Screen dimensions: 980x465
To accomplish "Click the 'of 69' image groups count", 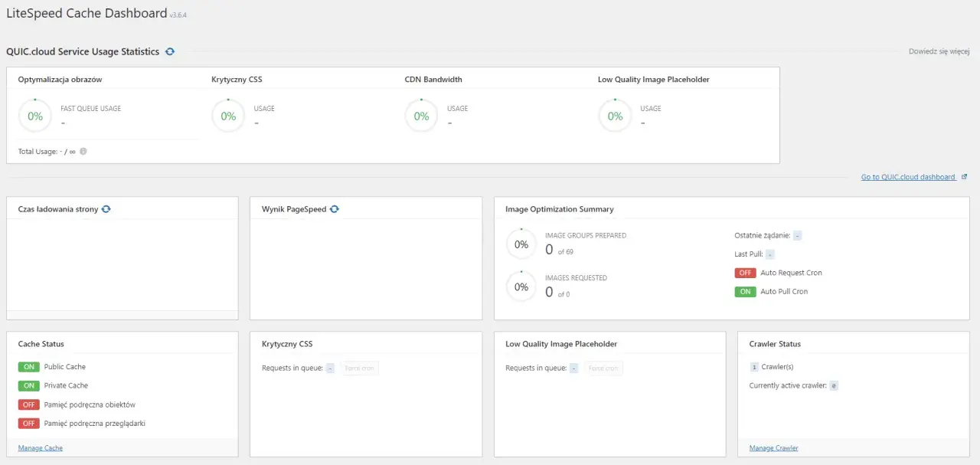I will click(x=565, y=251).
